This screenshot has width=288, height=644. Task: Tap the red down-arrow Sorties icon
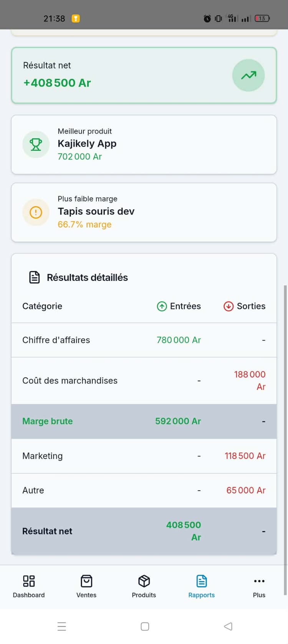[228, 306]
